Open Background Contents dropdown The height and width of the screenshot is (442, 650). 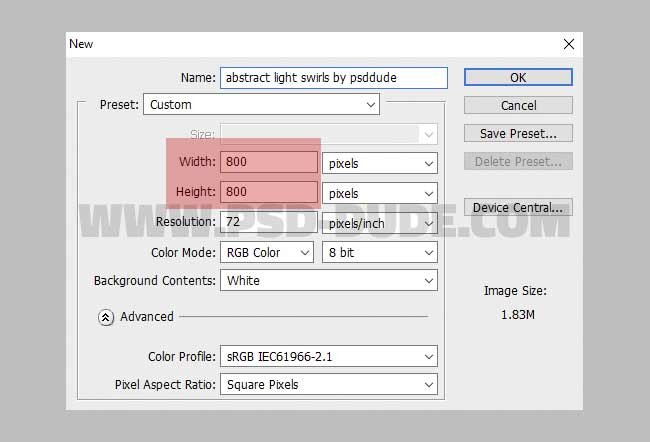329,281
